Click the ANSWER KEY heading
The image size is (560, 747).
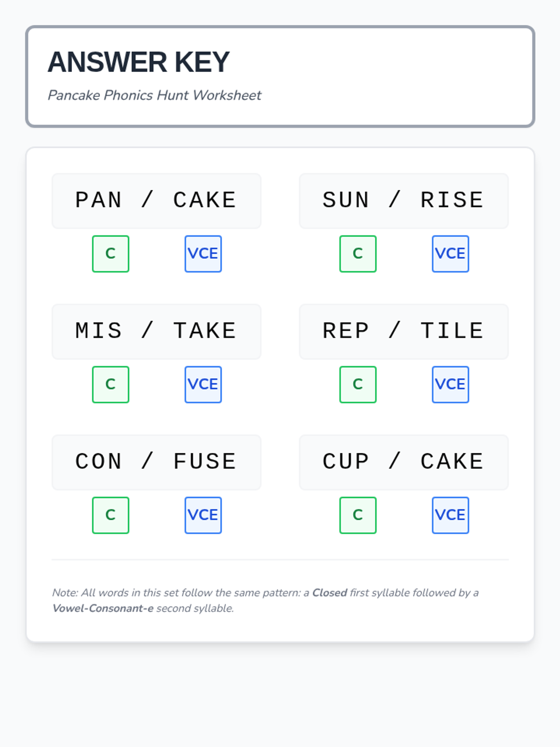click(139, 62)
